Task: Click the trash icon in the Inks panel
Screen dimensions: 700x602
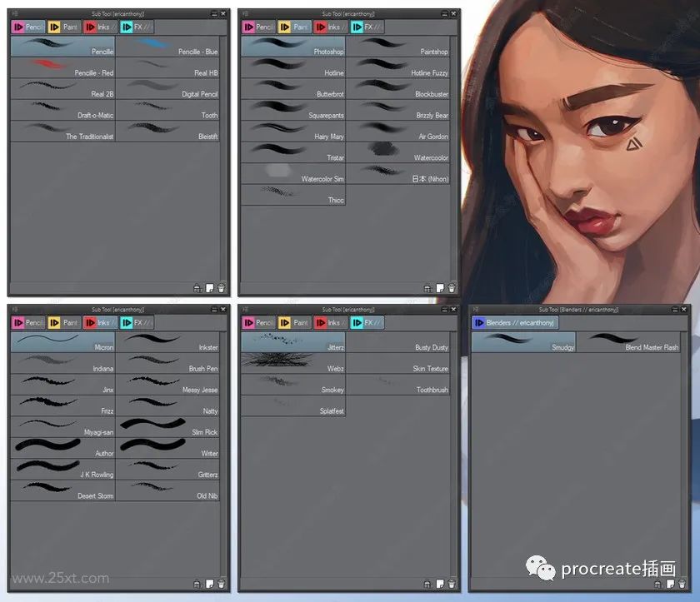Action: (x=219, y=584)
